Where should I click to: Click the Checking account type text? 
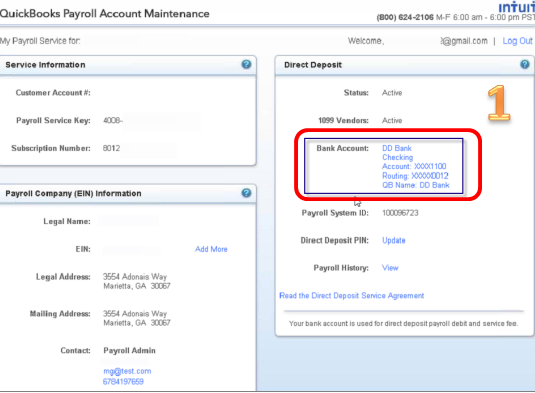click(x=397, y=157)
